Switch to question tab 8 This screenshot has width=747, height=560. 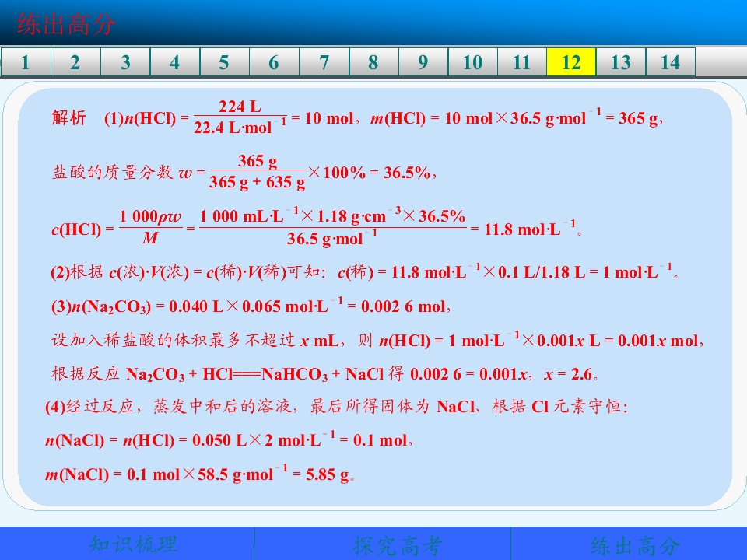pos(373,62)
